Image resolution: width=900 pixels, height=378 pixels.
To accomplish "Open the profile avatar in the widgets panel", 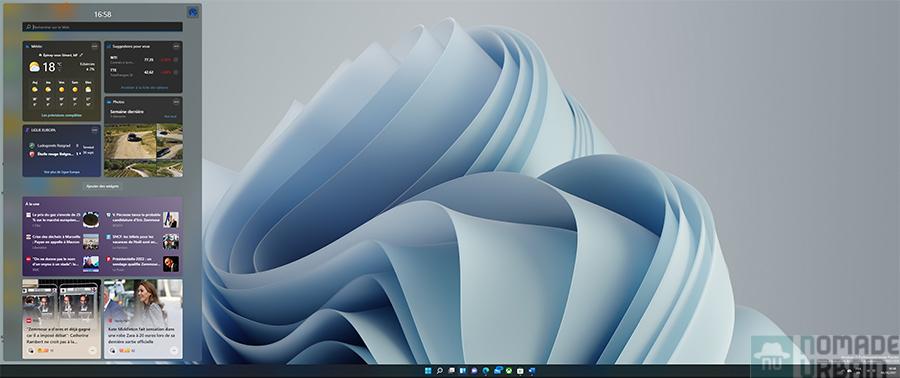I will pyautogui.click(x=193, y=12).
